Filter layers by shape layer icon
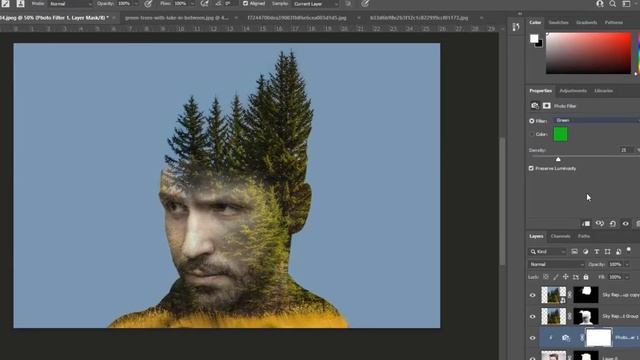The image size is (640, 360). 608,252
